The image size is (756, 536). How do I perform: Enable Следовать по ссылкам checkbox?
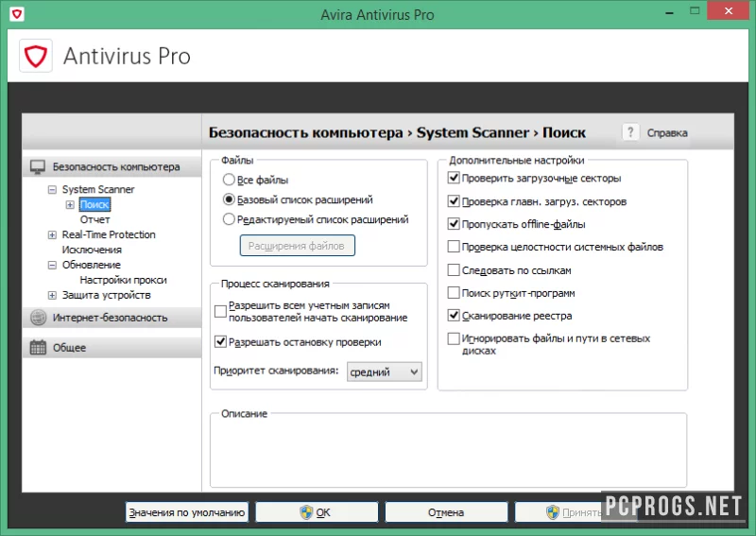[x=454, y=269]
